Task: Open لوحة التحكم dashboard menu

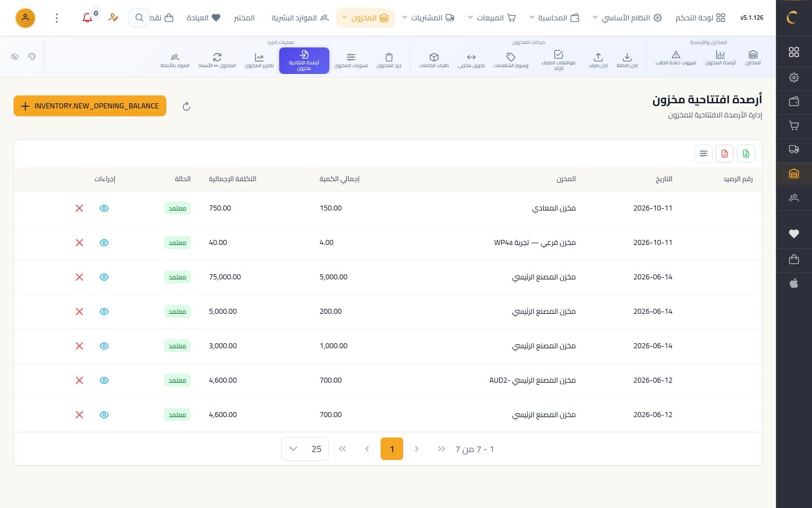Action: (700, 18)
